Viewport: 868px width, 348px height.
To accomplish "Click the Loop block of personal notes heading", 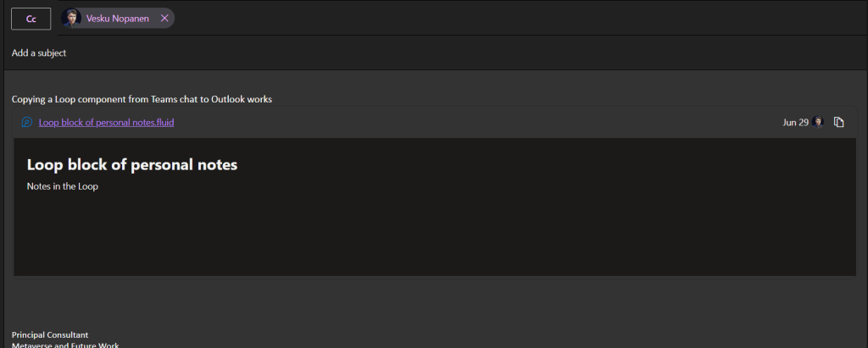I will [132, 164].
